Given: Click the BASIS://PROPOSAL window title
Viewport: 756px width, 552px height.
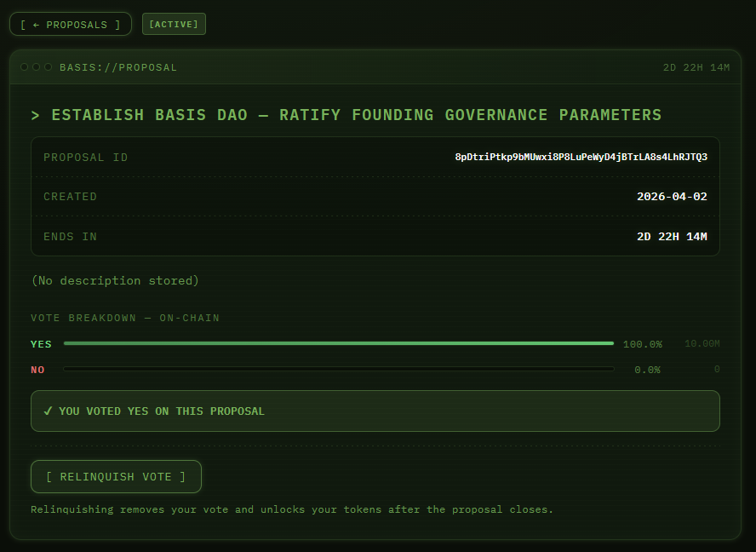Looking at the screenshot, I should tap(118, 67).
